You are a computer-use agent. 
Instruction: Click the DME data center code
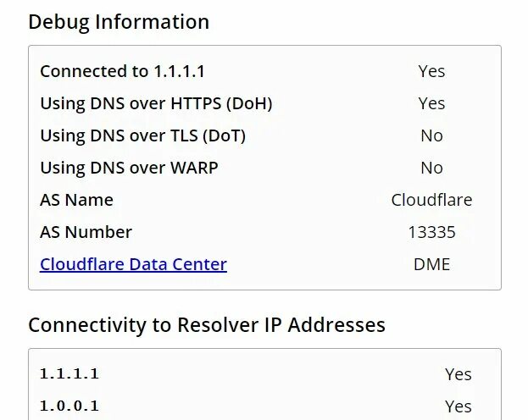click(431, 264)
